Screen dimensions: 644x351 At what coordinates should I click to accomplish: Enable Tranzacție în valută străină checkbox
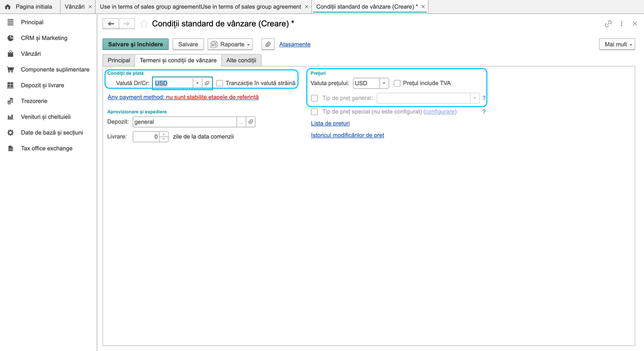(x=220, y=83)
